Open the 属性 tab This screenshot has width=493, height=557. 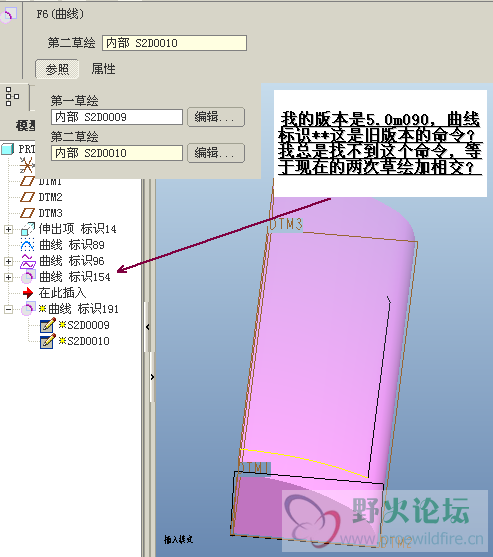point(103,69)
